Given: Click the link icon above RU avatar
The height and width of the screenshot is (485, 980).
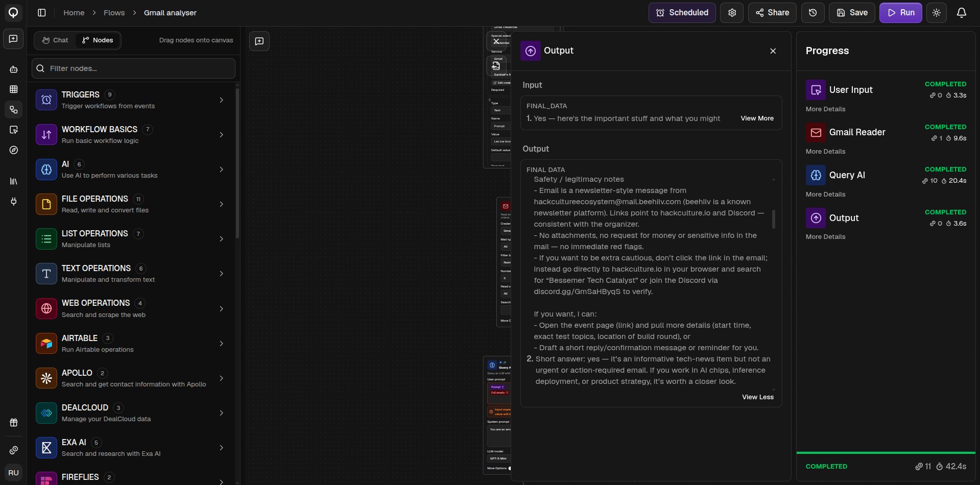Looking at the screenshot, I should coord(14,450).
